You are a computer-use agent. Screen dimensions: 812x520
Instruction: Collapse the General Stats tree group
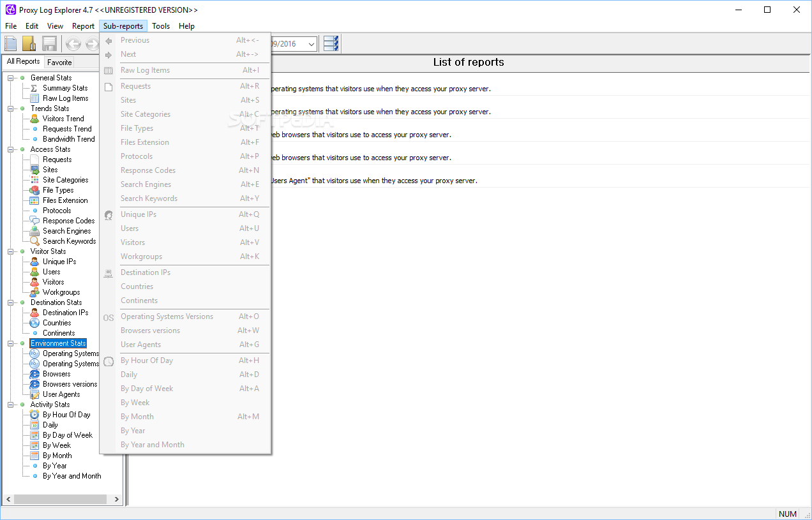(11, 78)
